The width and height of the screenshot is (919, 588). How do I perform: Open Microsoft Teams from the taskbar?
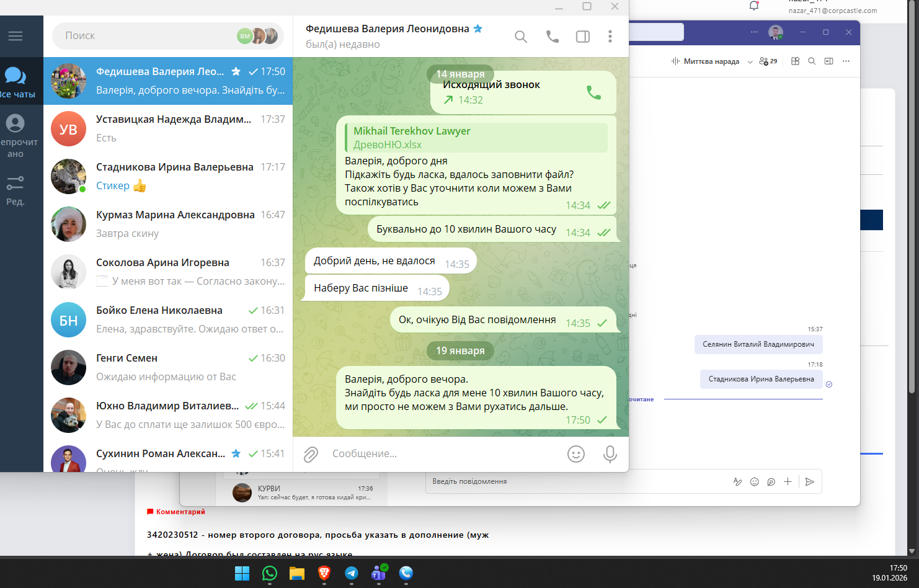click(378, 573)
